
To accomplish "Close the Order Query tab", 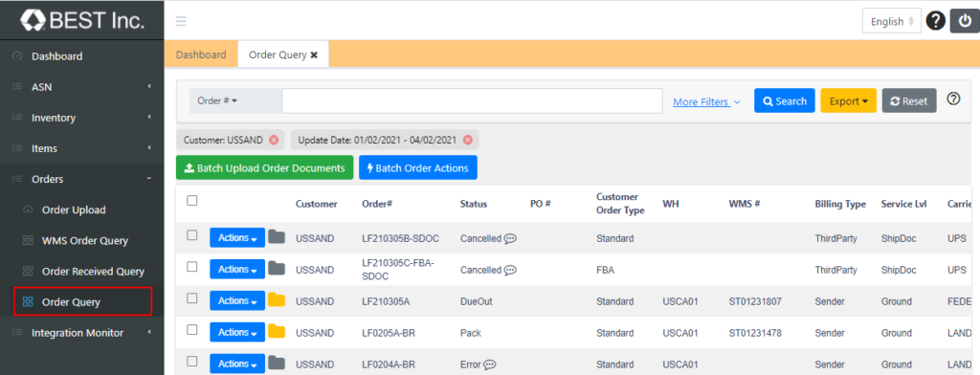I will click(x=314, y=55).
